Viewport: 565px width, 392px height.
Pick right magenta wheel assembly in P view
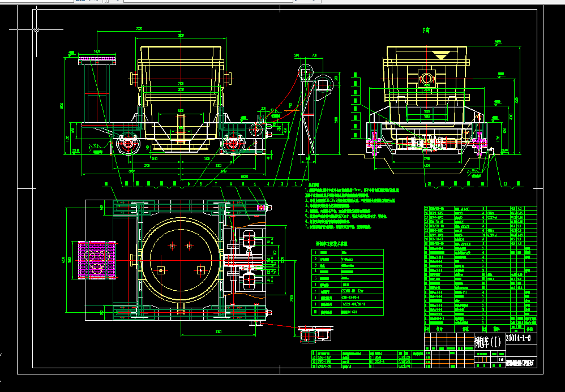[x=480, y=143]
